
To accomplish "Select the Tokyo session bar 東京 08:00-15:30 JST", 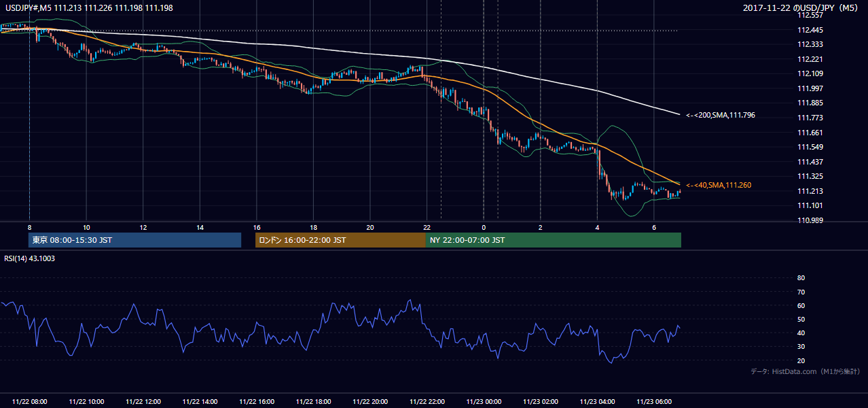I will pos(135,240).
